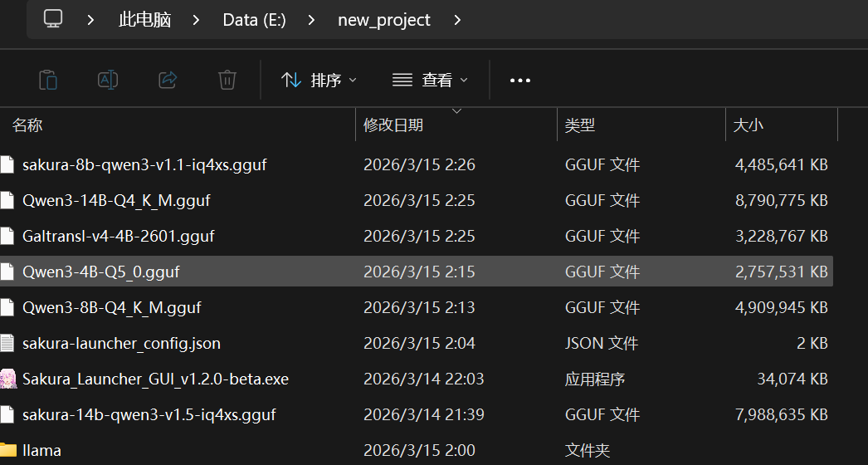The height and width of the screenshot is (465, 868).
Task: Navigate to Data (E:) breadcrumb
Action: (x=254, y=20)
